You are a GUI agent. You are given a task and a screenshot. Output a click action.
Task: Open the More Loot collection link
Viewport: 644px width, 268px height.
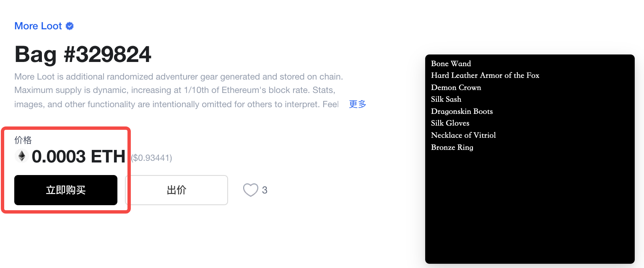tap(38, 26)
